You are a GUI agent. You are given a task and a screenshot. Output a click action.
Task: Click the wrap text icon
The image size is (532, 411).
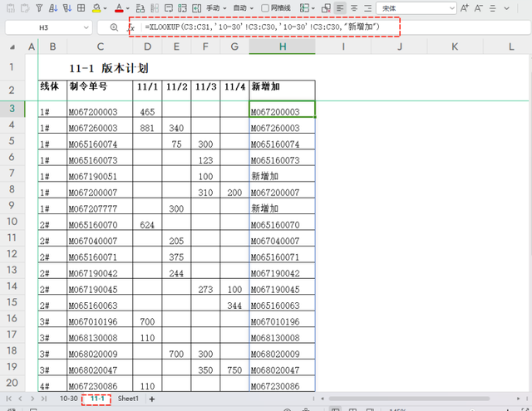(x=168, y=8)
